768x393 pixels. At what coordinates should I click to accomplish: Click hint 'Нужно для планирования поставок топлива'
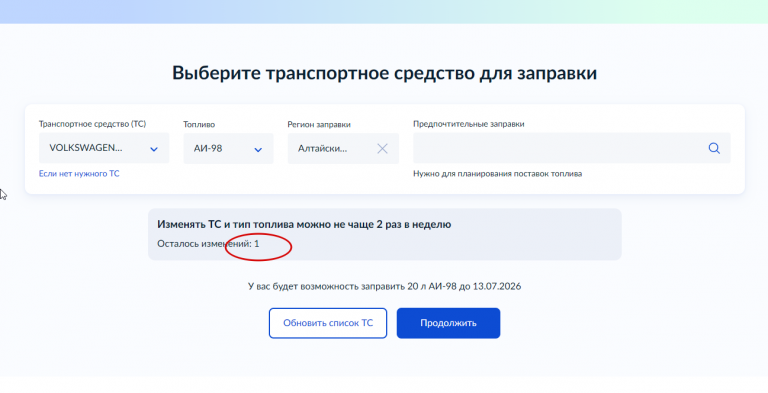point(498,173)
